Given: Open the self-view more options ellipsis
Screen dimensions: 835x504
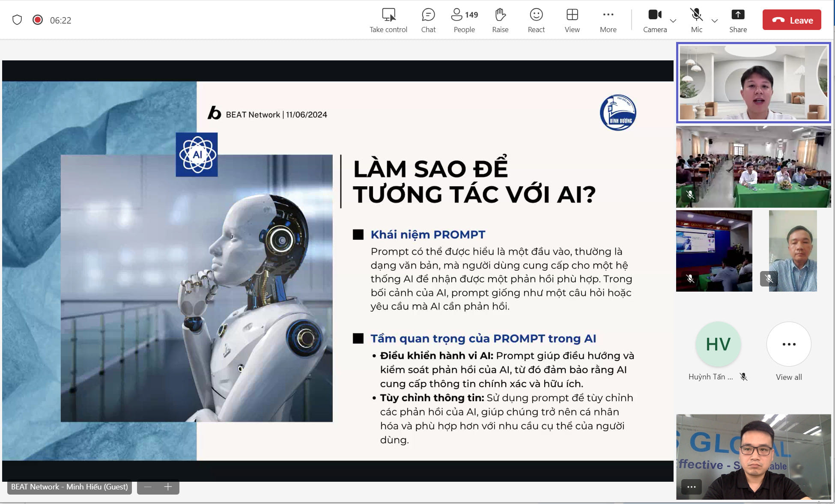Looking at the screenshot, I should point(691,487).
